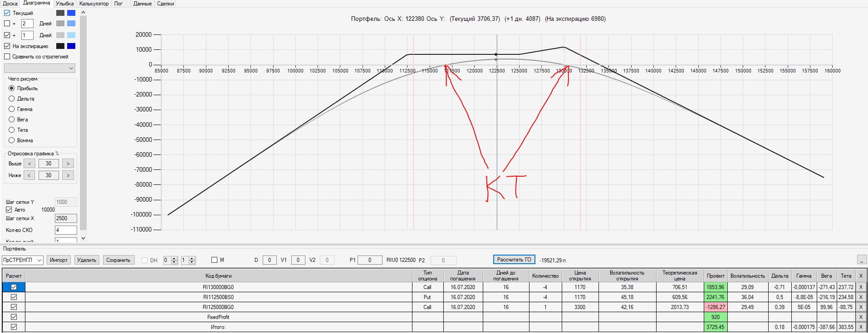Delete the FixedProfit row using its X
The image size is (868, 333).
click(x=861, y=317)
